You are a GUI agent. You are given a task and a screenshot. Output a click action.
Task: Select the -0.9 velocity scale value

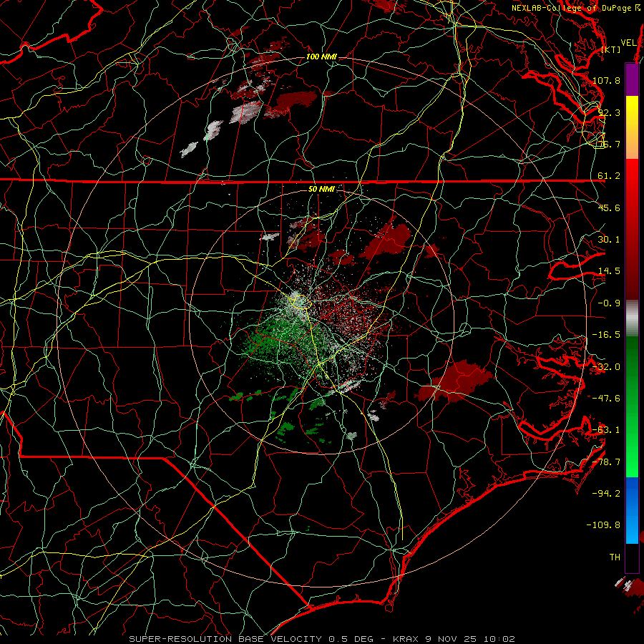609,303
